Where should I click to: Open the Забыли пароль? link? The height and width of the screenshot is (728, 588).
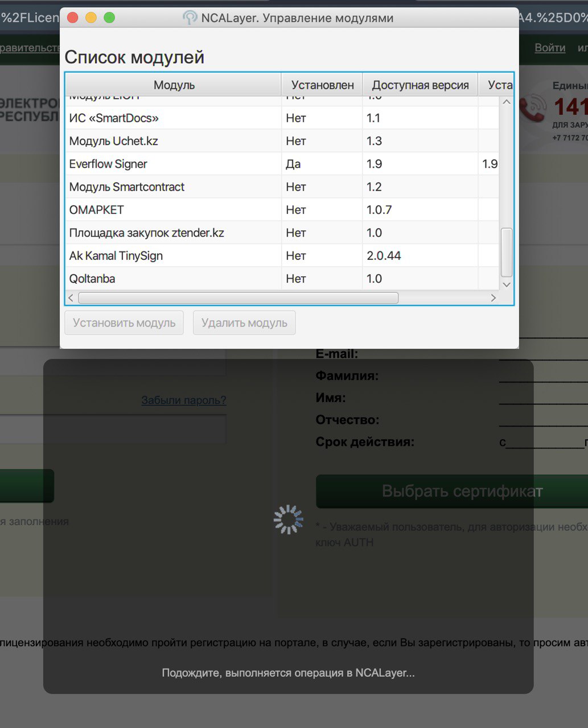[184, 400]
